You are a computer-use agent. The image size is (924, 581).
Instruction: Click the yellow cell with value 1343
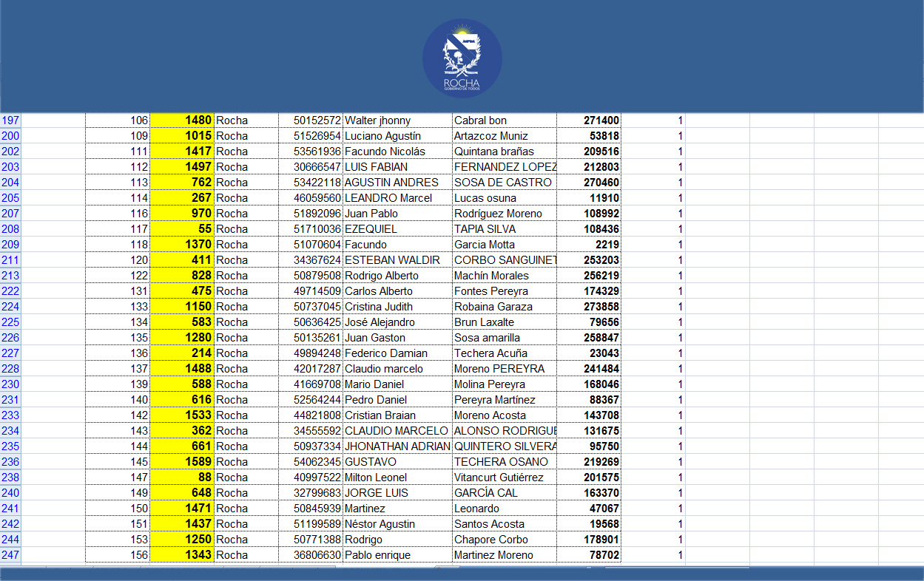point(182,555)
